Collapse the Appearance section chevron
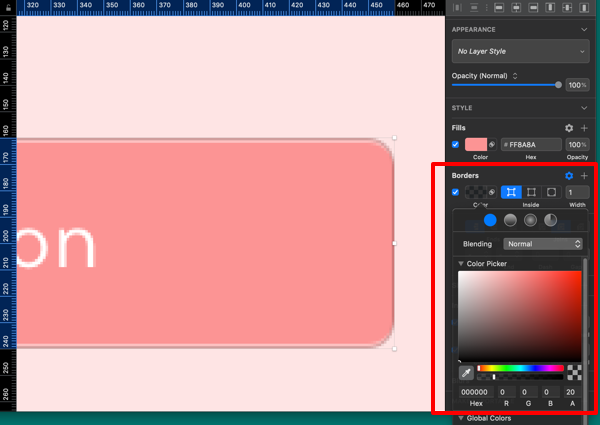 point(584,29)
